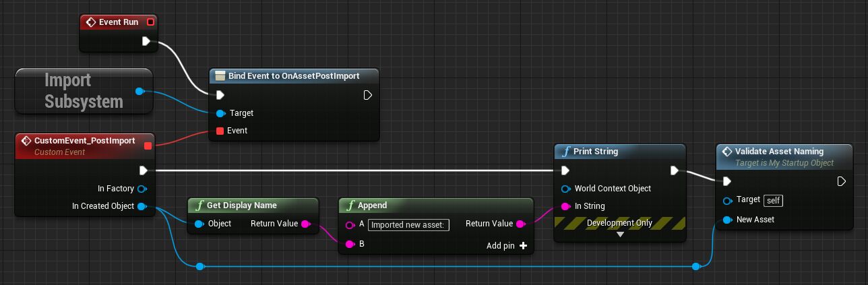The image size is (868, 285).
Task: Click Get Display Name Return Value pin
Action: coord(305,224)
